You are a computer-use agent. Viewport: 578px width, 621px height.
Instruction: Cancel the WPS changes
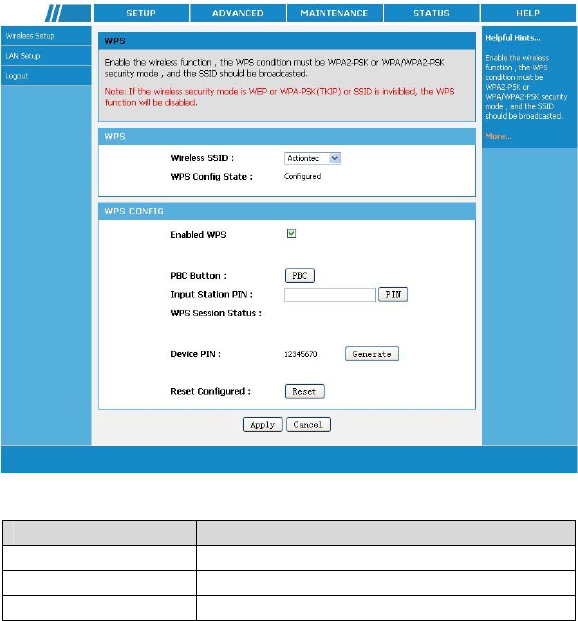pyautogui.click(x=308, y=425)
